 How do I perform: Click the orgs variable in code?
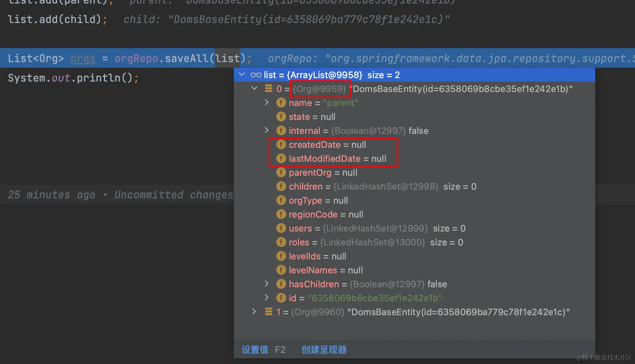[x=83, y=58]
